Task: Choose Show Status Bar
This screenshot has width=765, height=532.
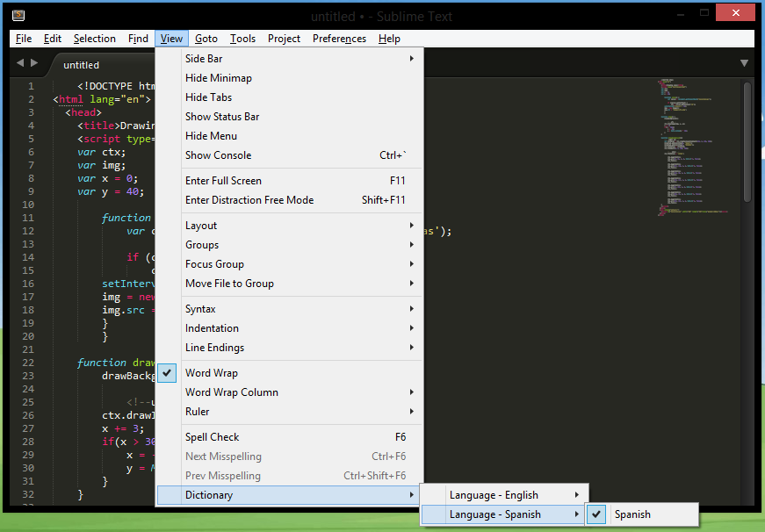Action: click(290, 117)
